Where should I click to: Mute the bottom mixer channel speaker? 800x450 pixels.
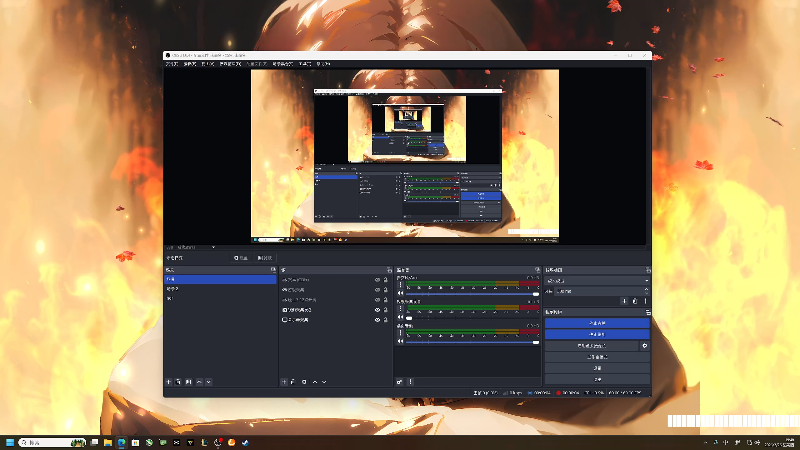401,342
